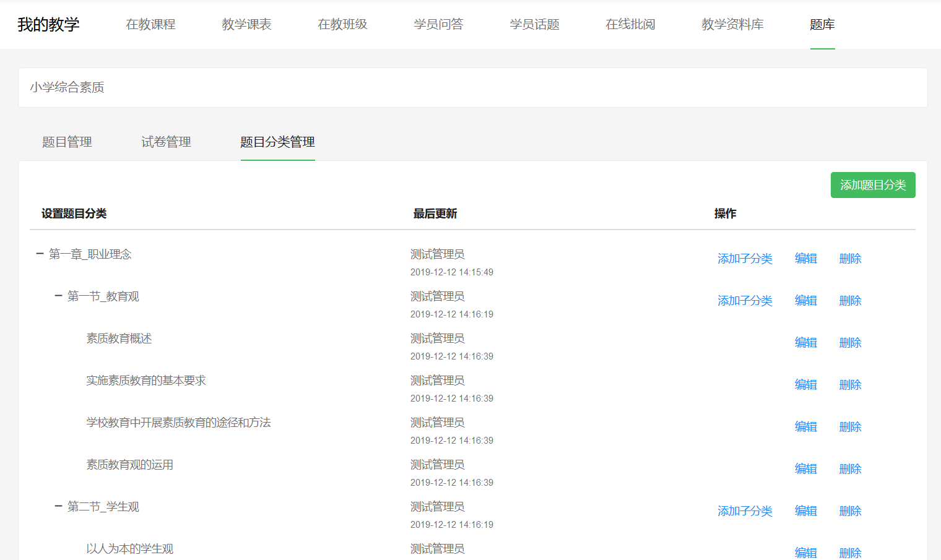Screen dimensions: 941x560
Task: Collapse the 第一节_教育观 subcategory
Action: pos(58,296)
